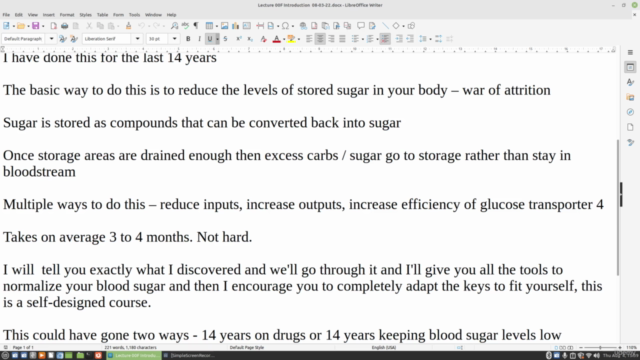Click the New document icon
The height and width of the screenshot is (360, 640).
(x=6, y=26)
